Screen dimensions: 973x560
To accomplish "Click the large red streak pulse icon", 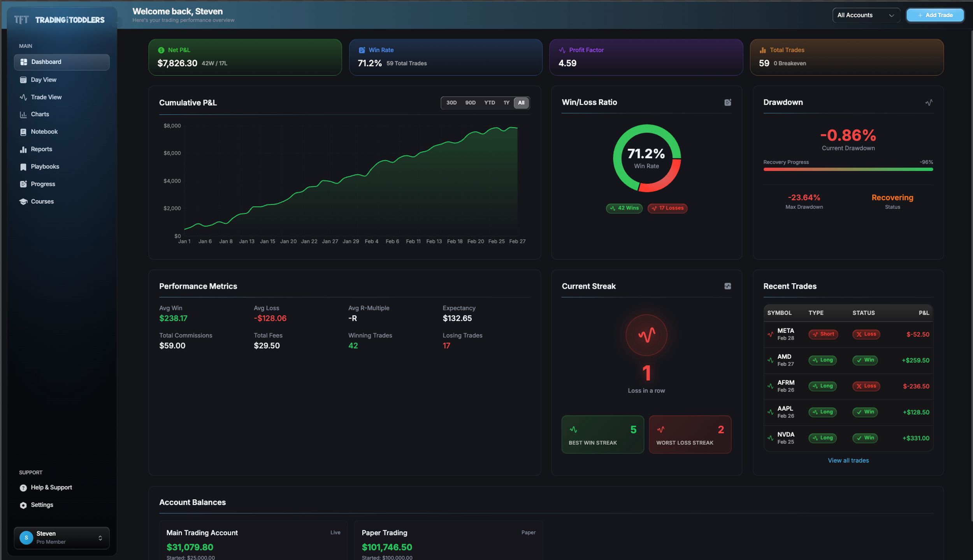I will [x=646, y=335].
